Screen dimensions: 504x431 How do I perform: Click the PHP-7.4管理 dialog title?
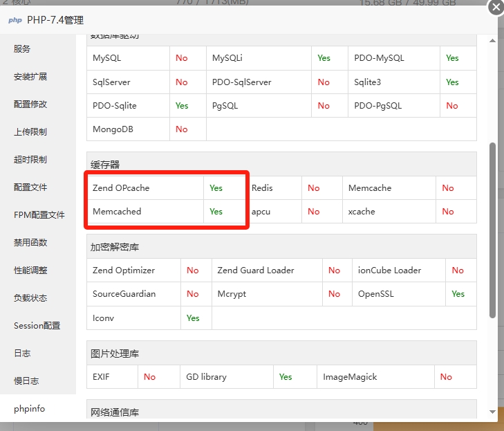point(55,20)
